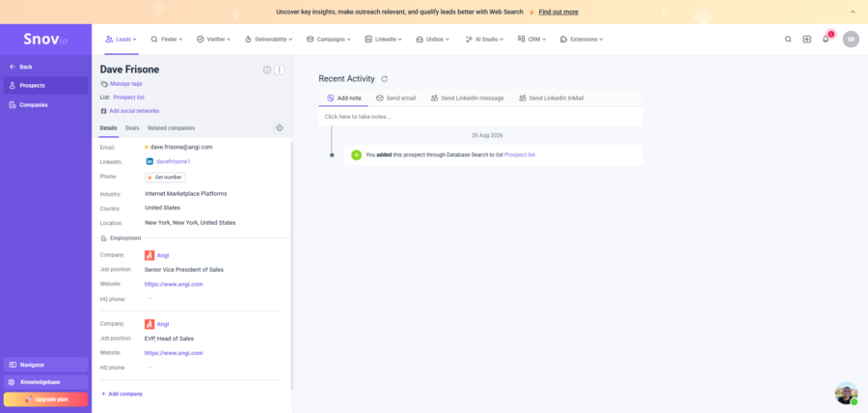Open the Deliverability dropdown menu
This screenshot has width=868, height=413.
click(268, 40)
